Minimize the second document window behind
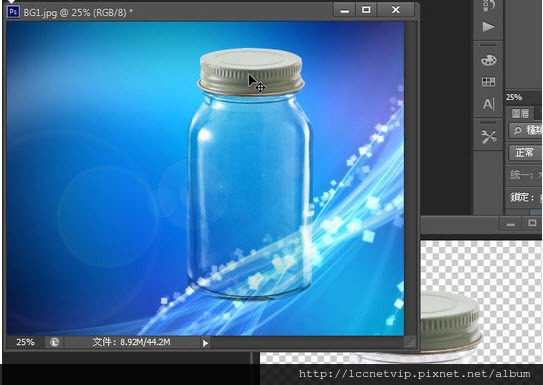Screen dimensions: 543x385 (x=510, y=224)
